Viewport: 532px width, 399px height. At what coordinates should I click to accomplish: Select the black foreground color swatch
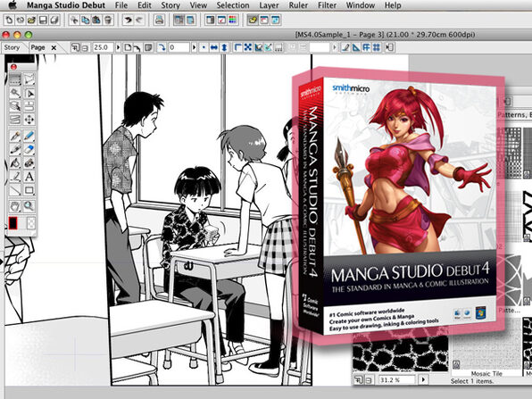click(12, 223)
